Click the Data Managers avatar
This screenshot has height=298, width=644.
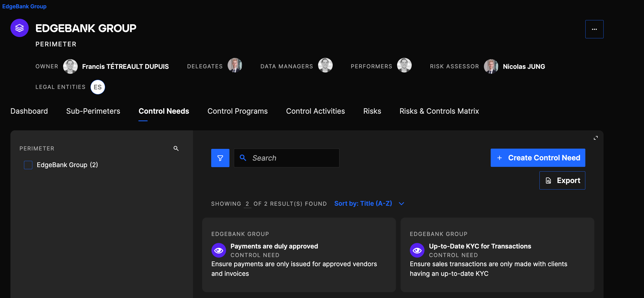pos(325,65)
